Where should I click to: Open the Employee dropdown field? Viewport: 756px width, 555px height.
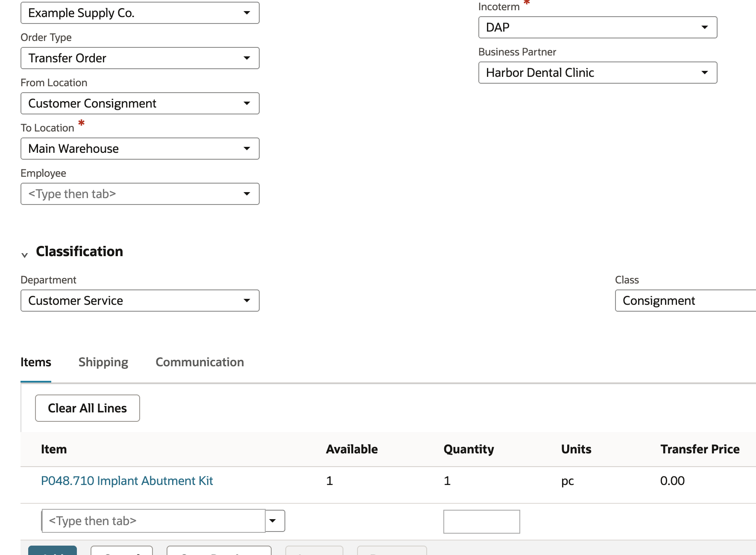[x=140, y=194]
